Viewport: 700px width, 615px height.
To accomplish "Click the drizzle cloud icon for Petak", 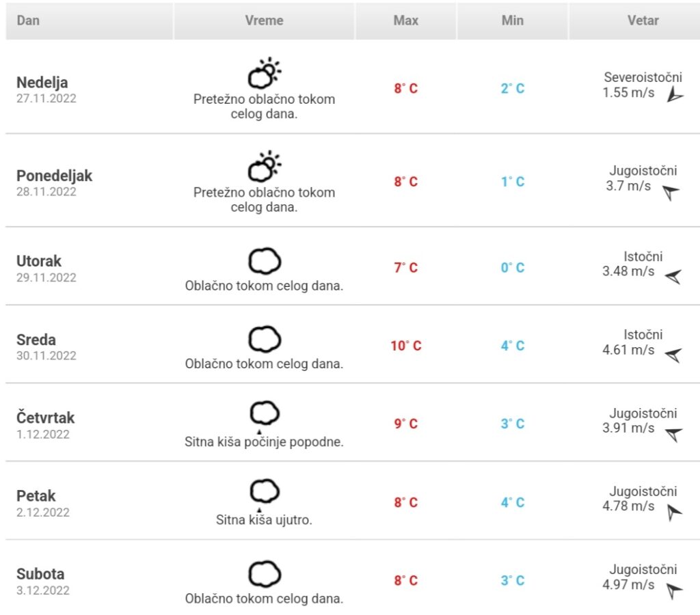I will 265,495.
